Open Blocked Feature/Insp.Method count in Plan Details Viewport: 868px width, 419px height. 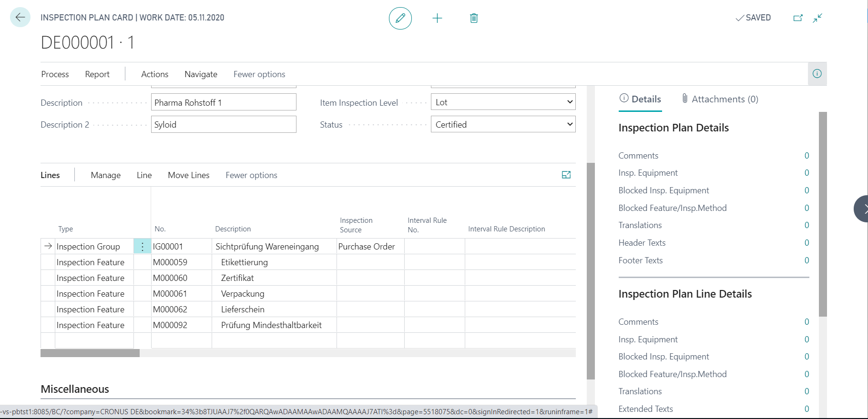[x=807, y=208]
